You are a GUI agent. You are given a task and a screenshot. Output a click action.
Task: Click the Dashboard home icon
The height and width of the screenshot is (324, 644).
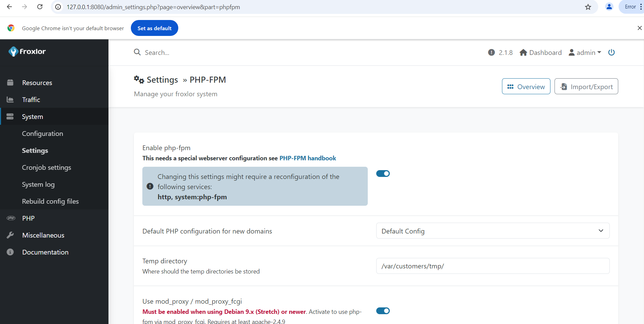[523, 53]
